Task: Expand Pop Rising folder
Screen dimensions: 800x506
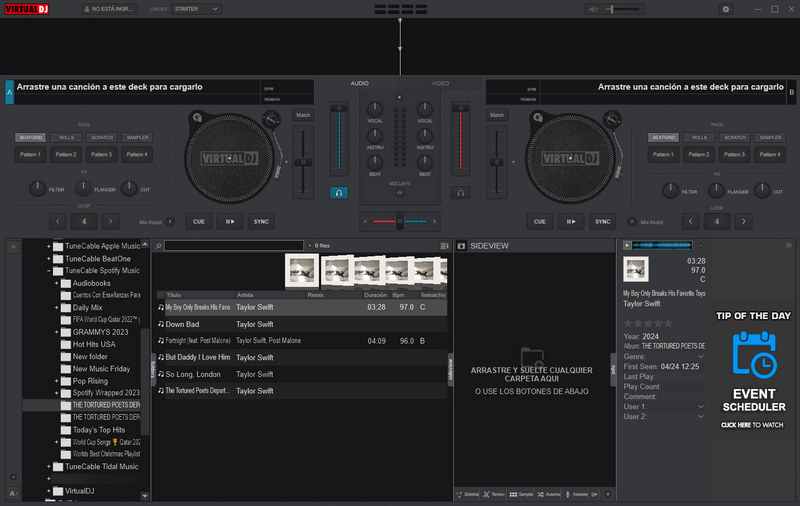Action: (57, 381)
